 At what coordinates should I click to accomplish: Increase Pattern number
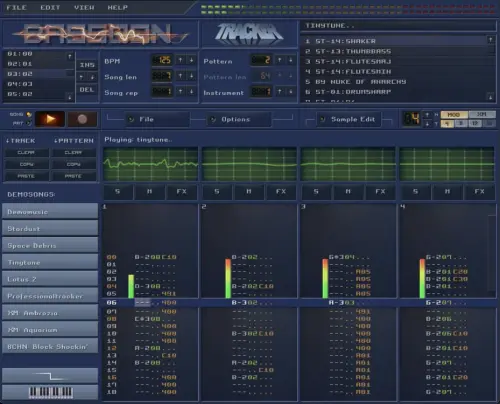[x=280, y=60]
